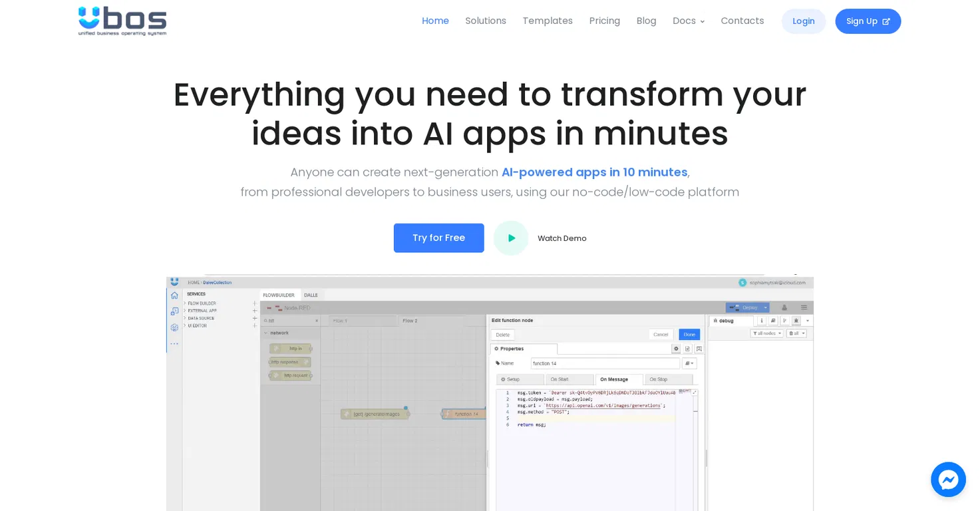
Task: Click the Try for Free button
Action: click(438, 238)
